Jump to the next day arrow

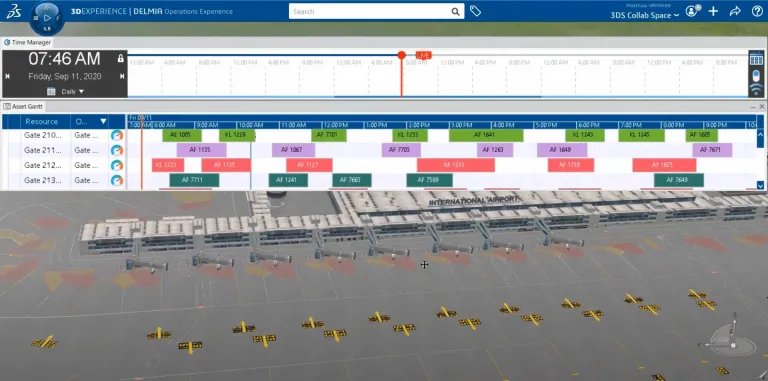(121, 76)
